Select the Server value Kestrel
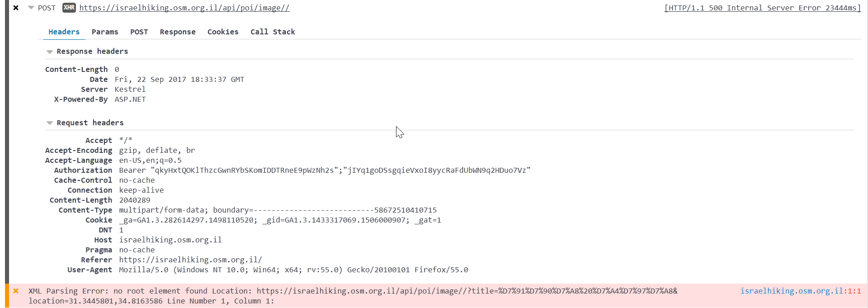 coord(130,89)
